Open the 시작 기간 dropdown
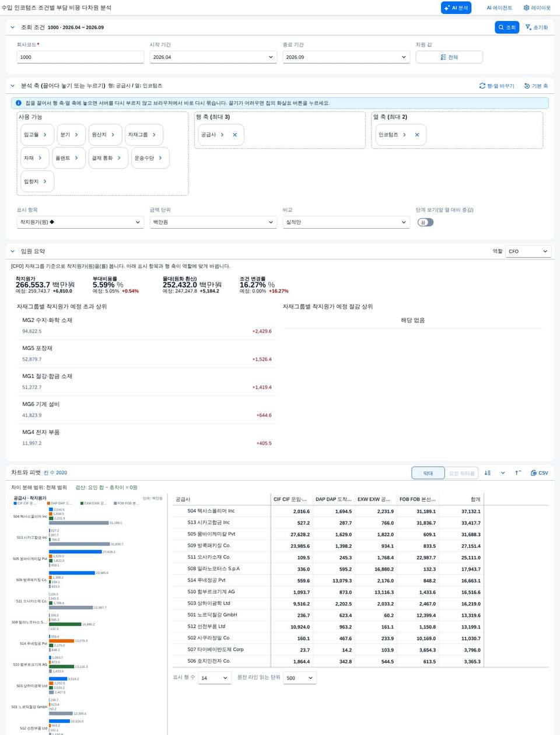This screenshot has height=735, width=560. click(x=213, y=57)
